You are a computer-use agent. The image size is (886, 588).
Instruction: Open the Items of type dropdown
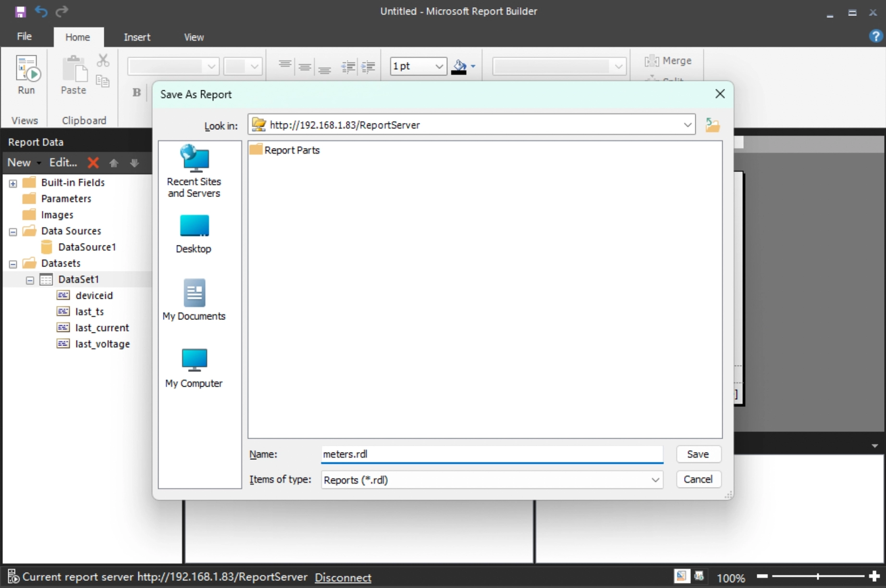coord(655,480)
